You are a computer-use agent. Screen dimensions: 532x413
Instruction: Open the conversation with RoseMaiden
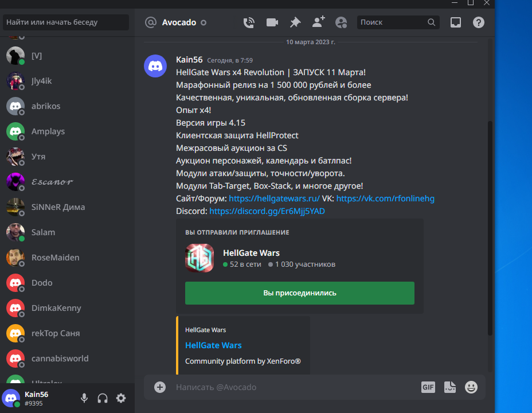(x=67, y=258)
